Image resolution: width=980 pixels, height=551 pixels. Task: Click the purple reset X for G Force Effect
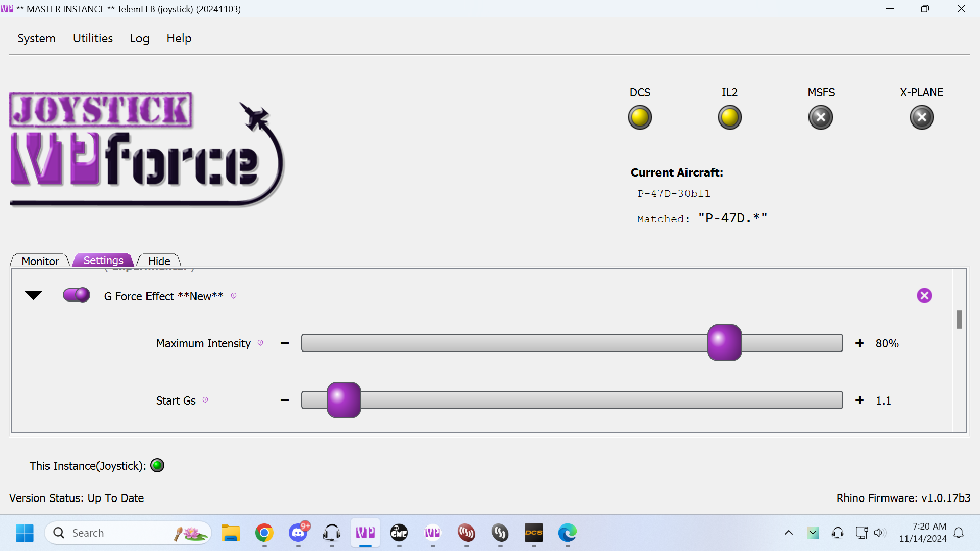[x=924, y=295]
